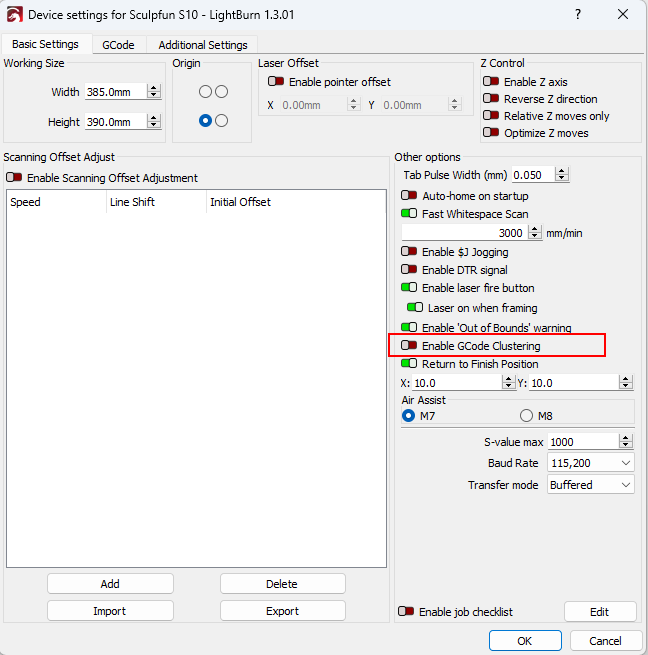Open the Baud Rate dropdown
This screenshot has width=648, height=655.
(590, 463)
